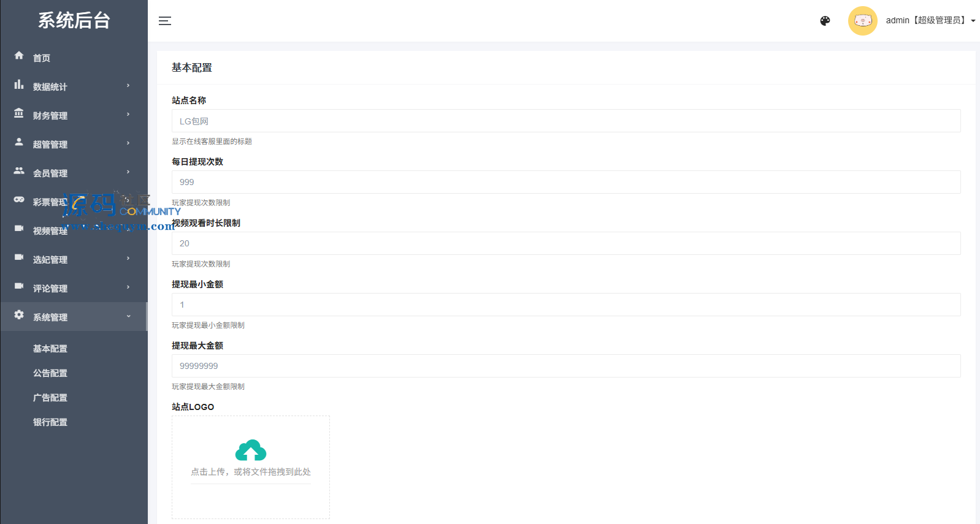Focus the 每日提现次数 field

[565, 182]
